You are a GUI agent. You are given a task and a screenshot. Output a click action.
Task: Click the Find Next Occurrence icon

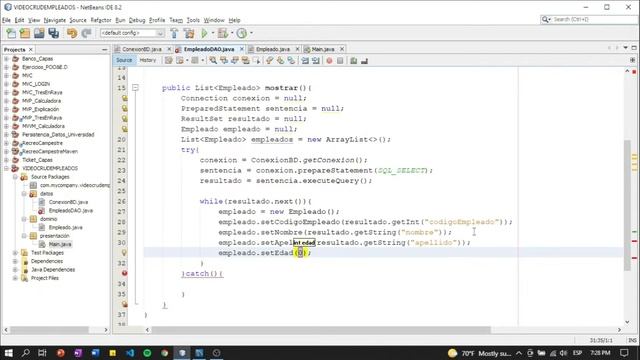tap(234, 60)
